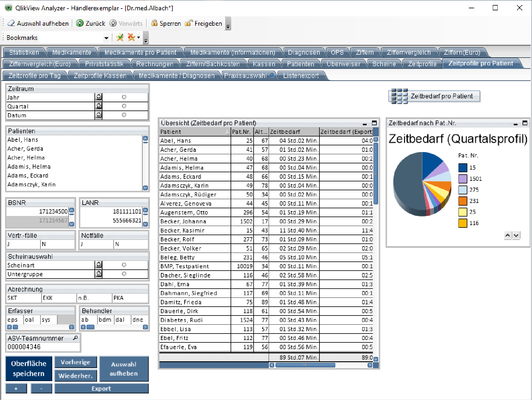Minimize the Übersicht table panel
Screen dimensions: 532x400
coord(365,123)
